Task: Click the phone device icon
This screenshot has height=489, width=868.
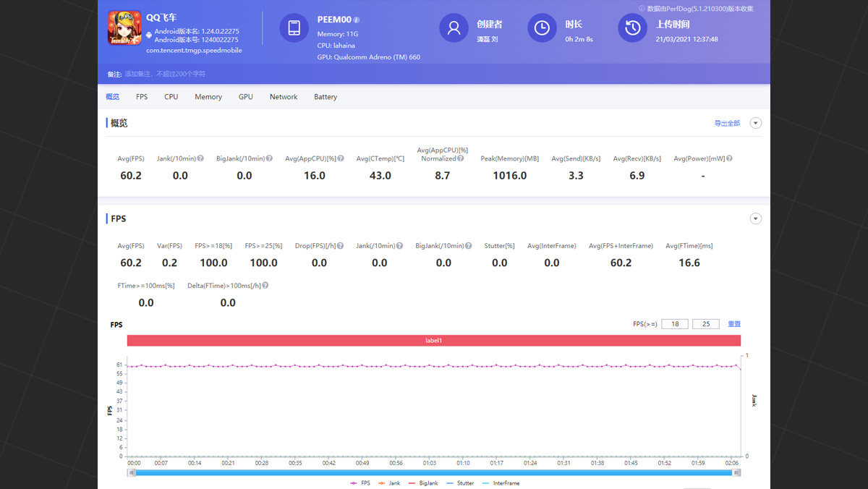Action: [x=294, y=28]
